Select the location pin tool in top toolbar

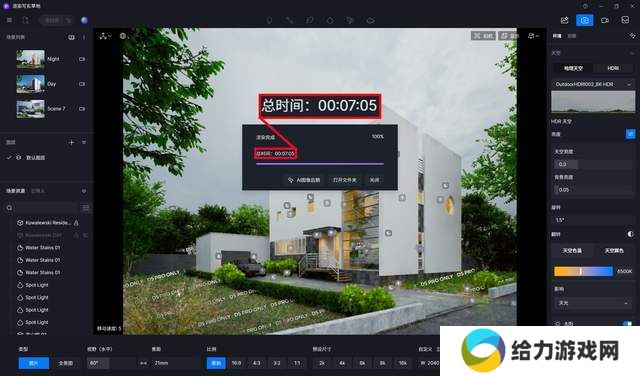click(x=269, y=20)
